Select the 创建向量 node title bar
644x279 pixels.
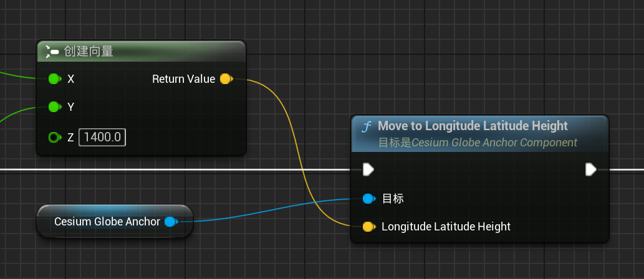142,51
